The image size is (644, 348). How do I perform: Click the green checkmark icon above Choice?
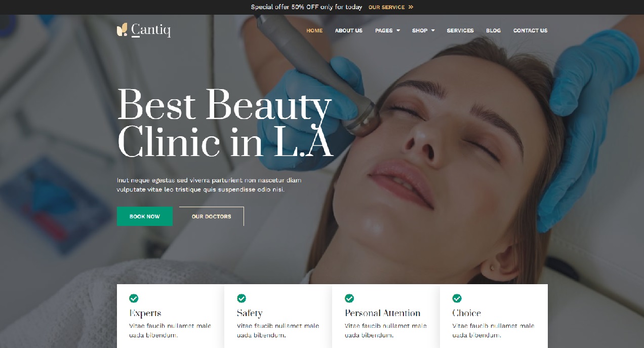tap(457, 298)
